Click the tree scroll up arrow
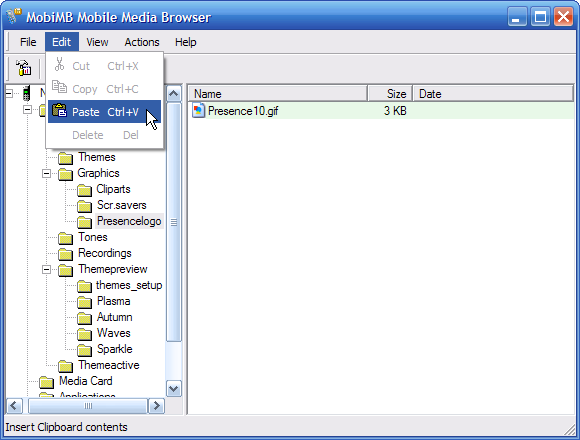This screenshot has width=580, height=440. click(x=174, y=94)
